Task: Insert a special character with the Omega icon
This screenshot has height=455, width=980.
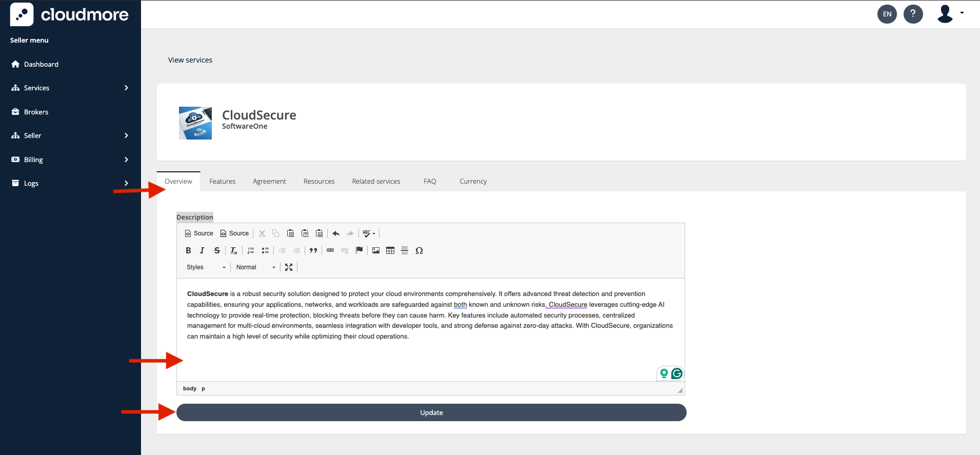Action: pyautogui.click(x=419, y=250)
